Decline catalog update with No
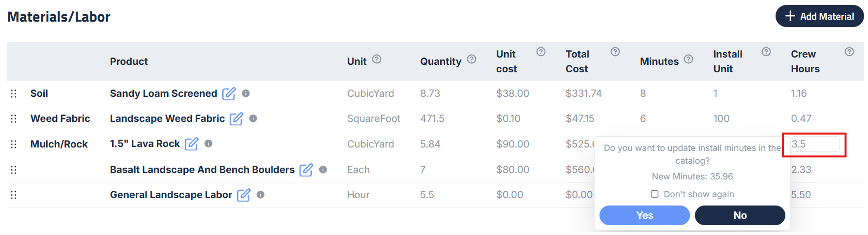The width and height of the screenshot is (868, 235). click(x=740, y=215)
